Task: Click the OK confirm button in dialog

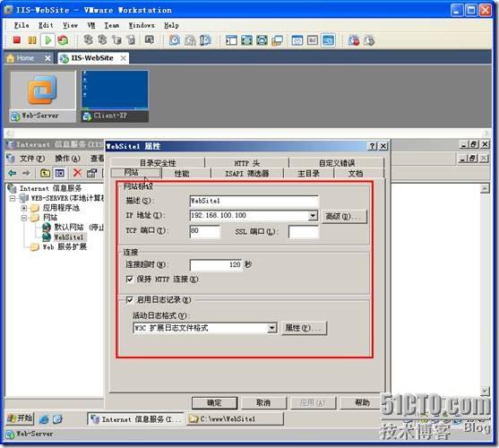Action: pyautogui.click(x=214, y=403)
